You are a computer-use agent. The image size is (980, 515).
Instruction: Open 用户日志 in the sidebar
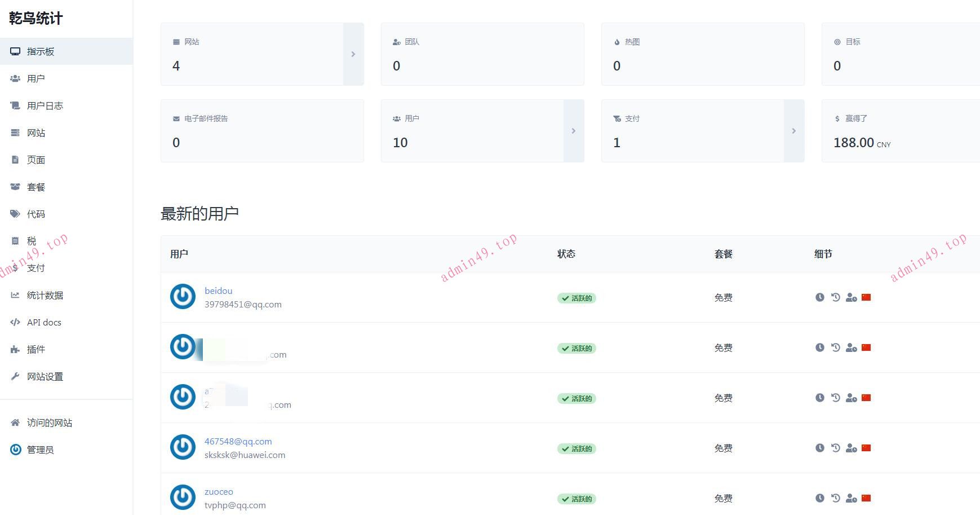click(45, 105)
